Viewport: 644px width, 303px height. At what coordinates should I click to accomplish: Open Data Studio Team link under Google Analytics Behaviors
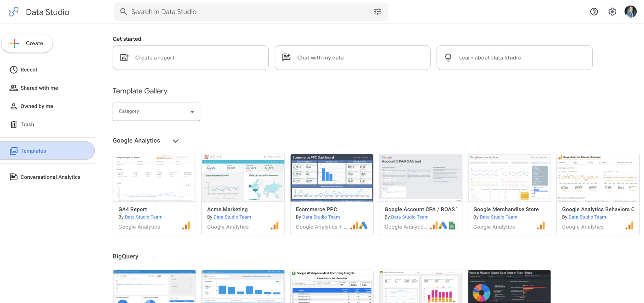(x=587, y=217)
